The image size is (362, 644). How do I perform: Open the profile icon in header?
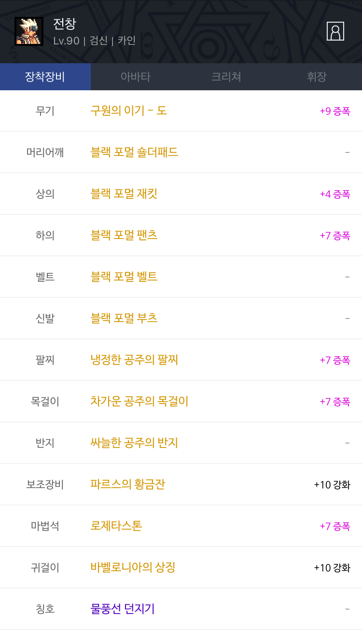coord(335,31)
